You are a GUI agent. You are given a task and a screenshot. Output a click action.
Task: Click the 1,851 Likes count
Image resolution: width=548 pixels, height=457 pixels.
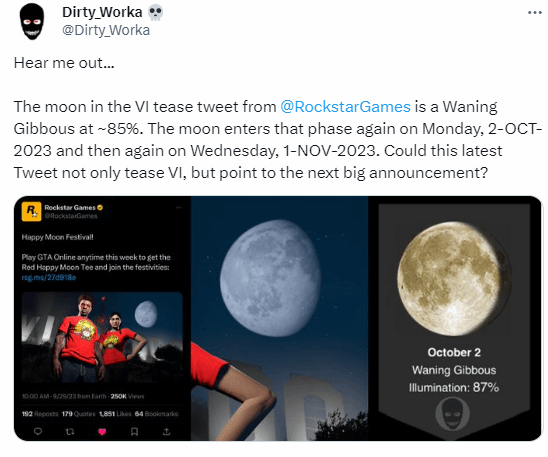click(115, 414)
